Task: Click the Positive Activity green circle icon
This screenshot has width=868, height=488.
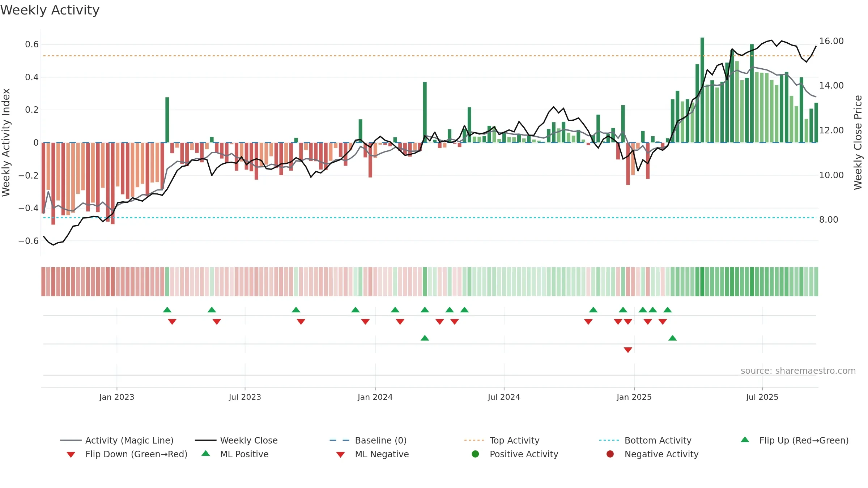Action: point(475,454)
